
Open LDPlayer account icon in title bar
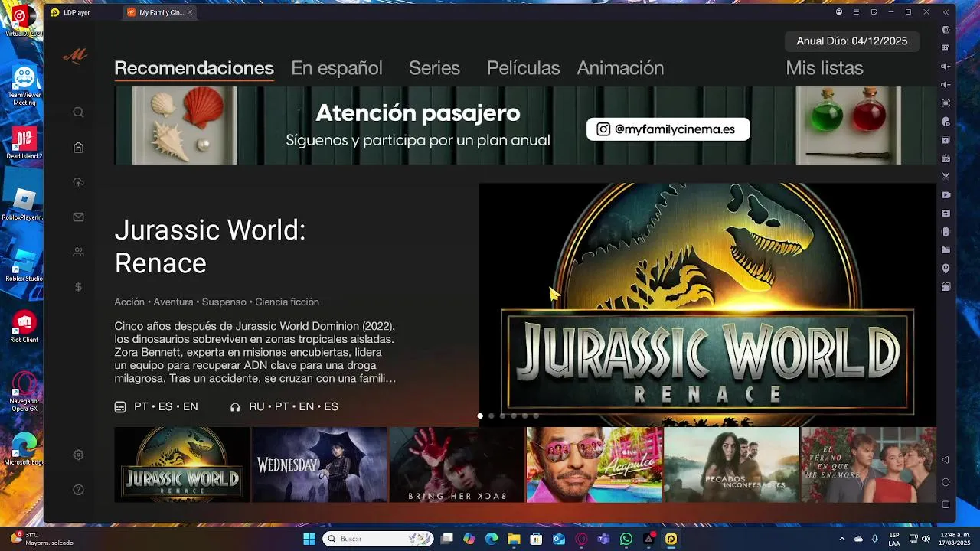tap(839, 12)
